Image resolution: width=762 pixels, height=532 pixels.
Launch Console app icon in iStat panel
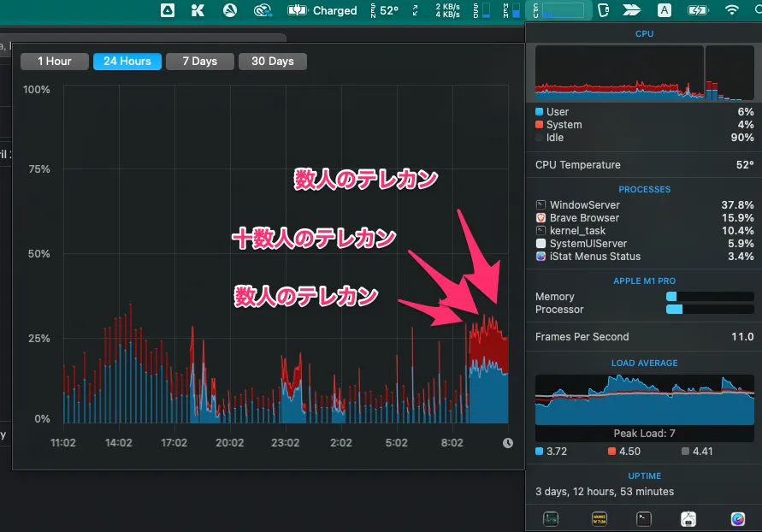(600, 518)
